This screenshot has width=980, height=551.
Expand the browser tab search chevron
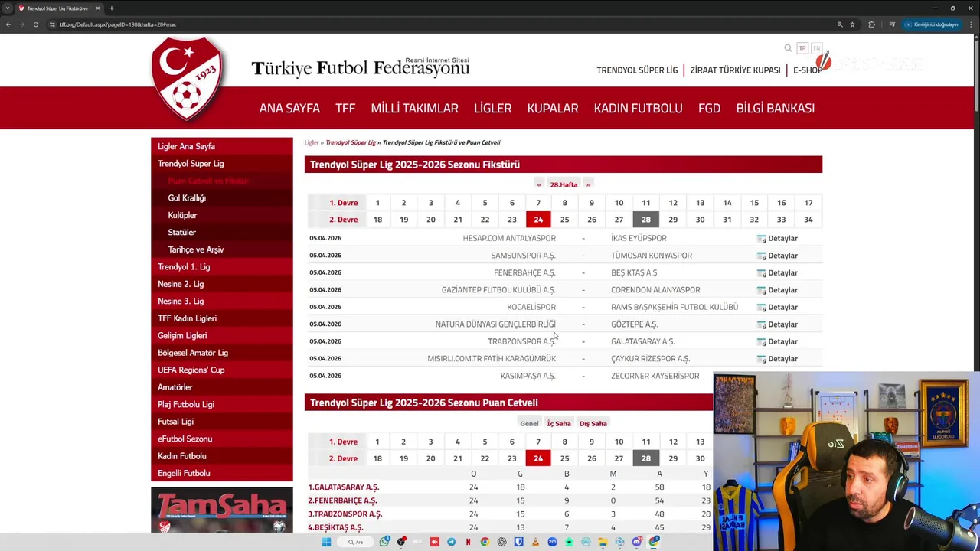8,8
